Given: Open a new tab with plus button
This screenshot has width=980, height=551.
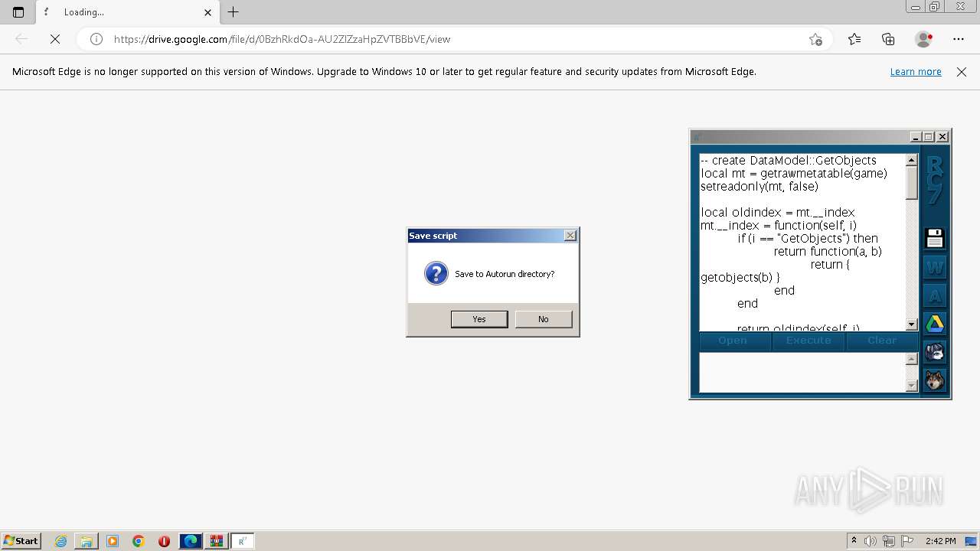Looking at the screenshot, I should coord(234,12).
